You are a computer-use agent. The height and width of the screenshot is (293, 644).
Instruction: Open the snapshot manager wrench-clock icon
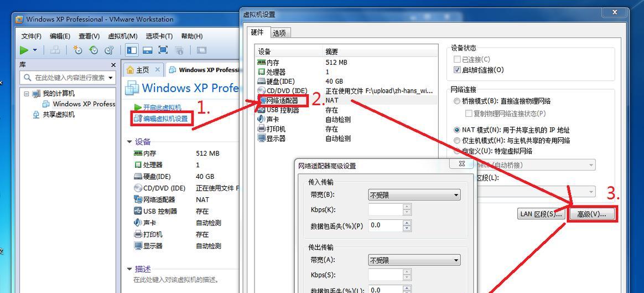coord(109,50)
